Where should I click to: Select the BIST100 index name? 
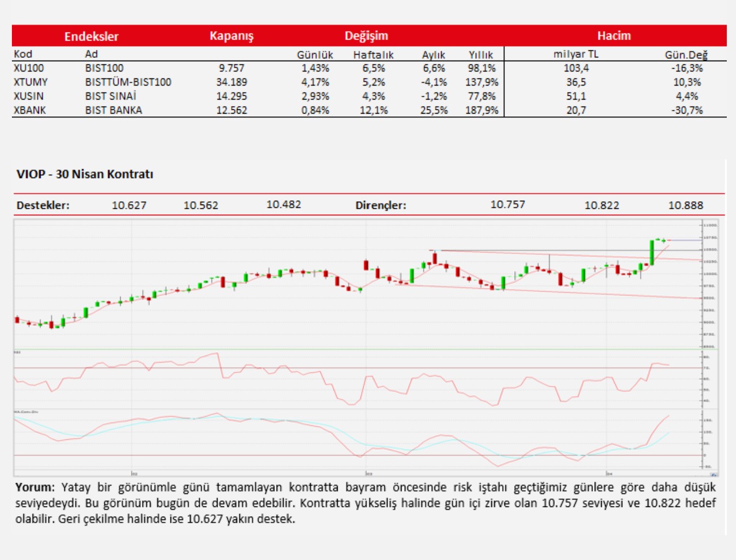(x=104, y=68)
